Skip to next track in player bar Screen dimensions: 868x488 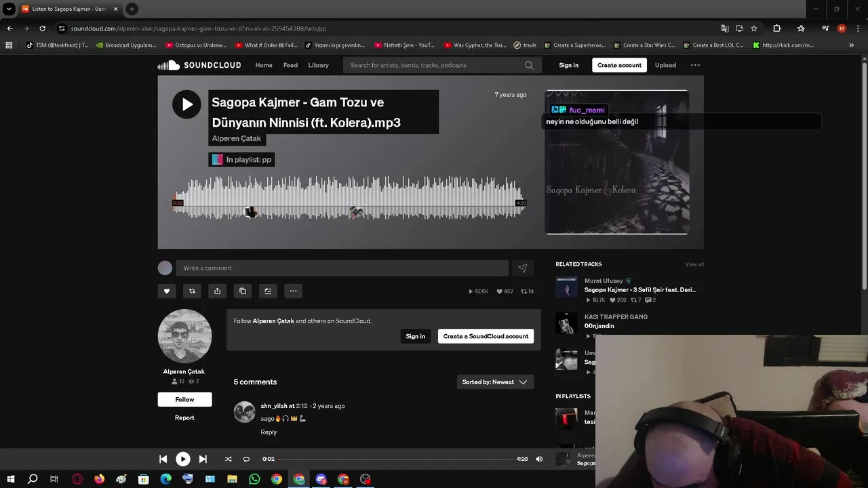click(x=203, y=459)
